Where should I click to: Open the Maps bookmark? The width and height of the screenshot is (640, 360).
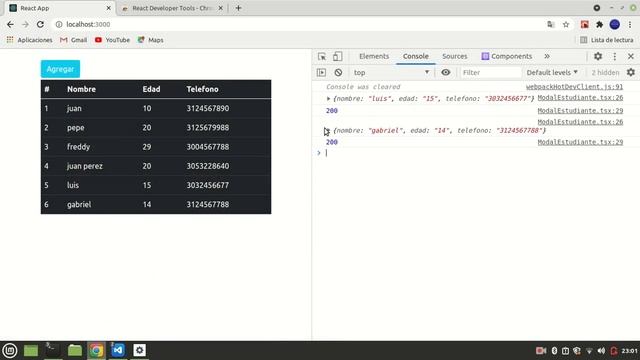click(x=151, y=40)
